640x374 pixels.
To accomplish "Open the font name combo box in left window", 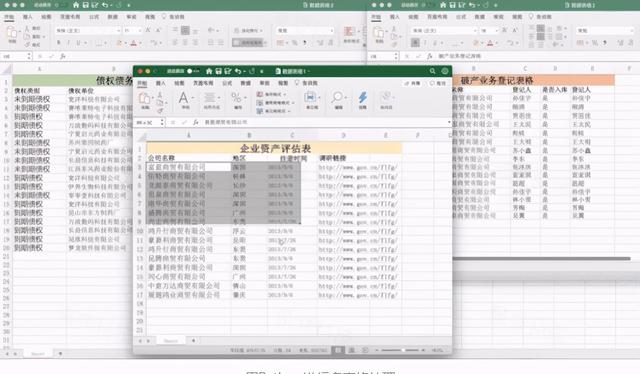I will 89,31.
